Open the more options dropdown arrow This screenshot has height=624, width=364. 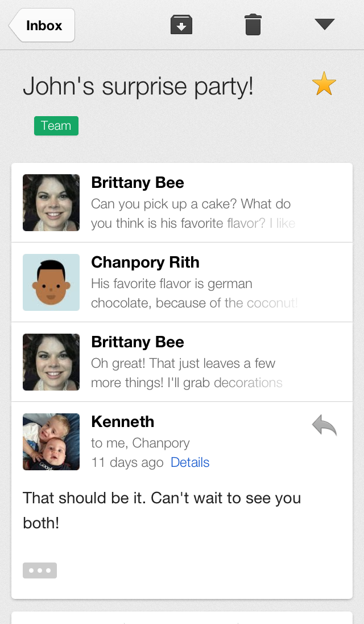(324, 24)
